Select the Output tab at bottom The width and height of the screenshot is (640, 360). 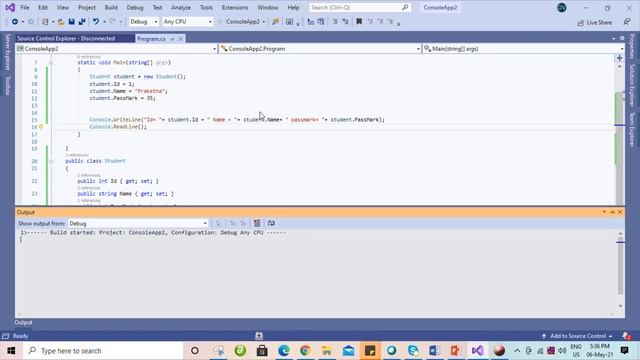(23, 322)
